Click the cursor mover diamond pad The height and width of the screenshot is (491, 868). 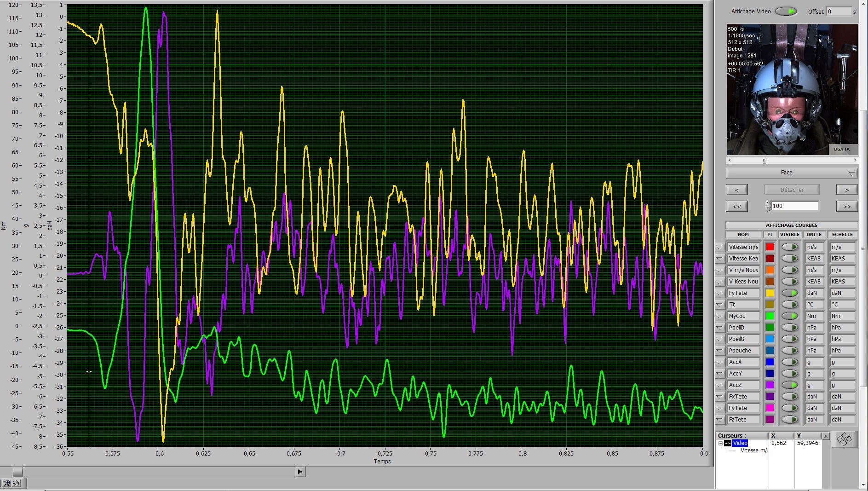pos(844,439)
